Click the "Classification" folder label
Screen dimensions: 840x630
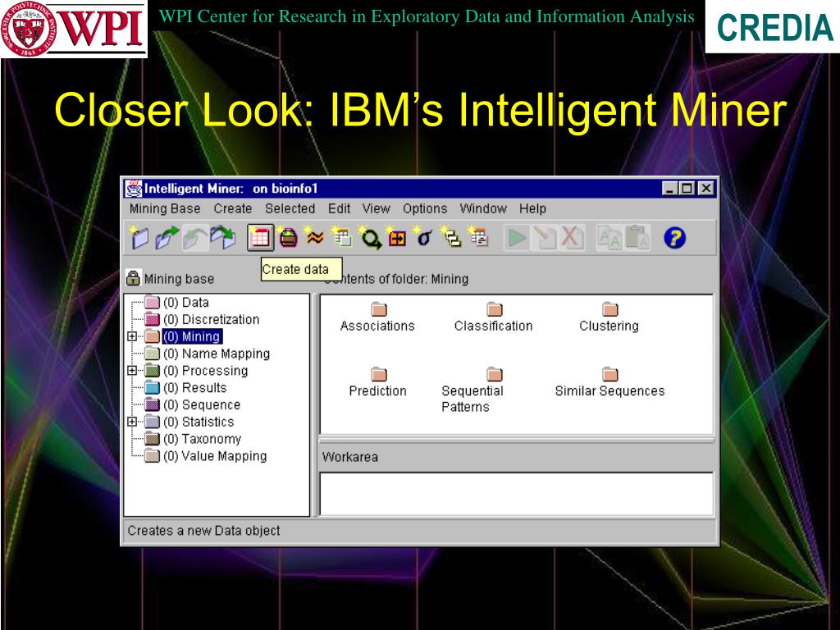click(493, 326)
